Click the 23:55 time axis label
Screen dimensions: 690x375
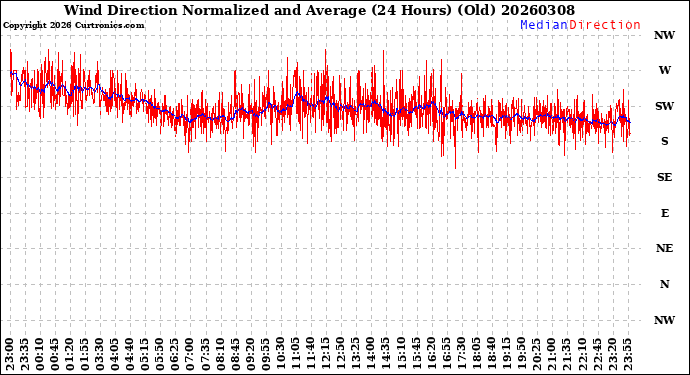(627, 355)
